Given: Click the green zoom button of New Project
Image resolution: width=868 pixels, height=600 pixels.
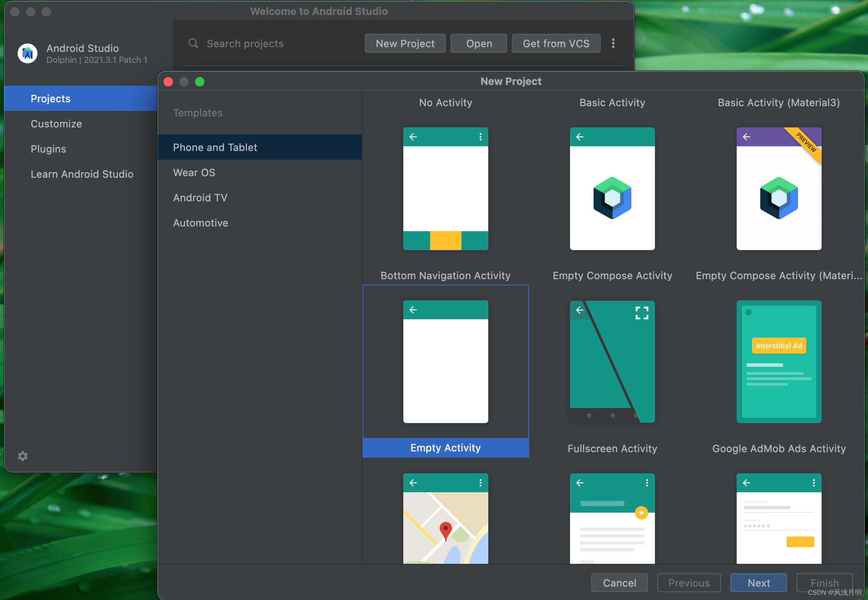Looking at the screenshot, I should (x=200, y=81).
